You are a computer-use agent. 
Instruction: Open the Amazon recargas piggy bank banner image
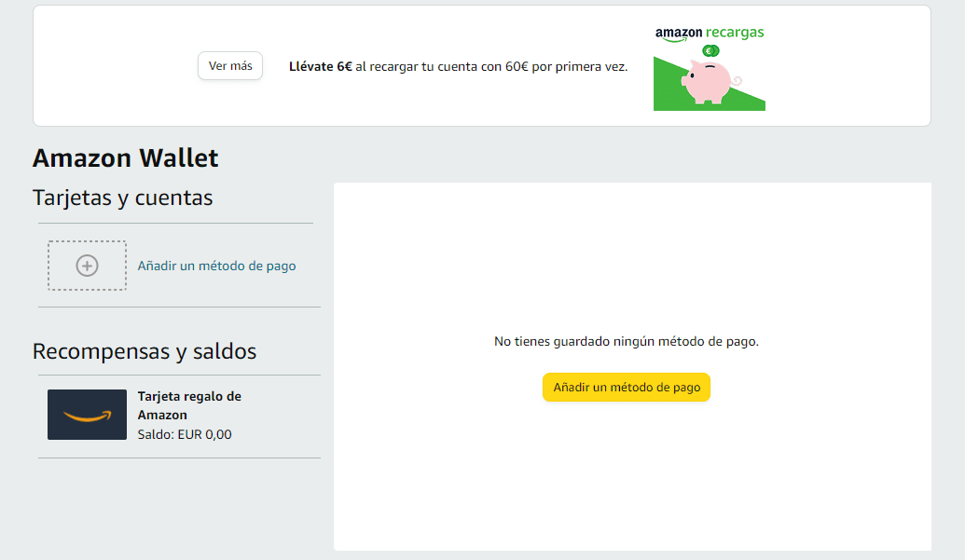click(709, 68)
